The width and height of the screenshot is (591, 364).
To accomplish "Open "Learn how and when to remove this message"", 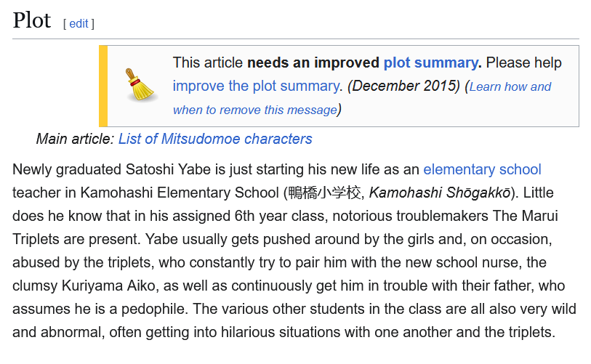I will [362, 98].
